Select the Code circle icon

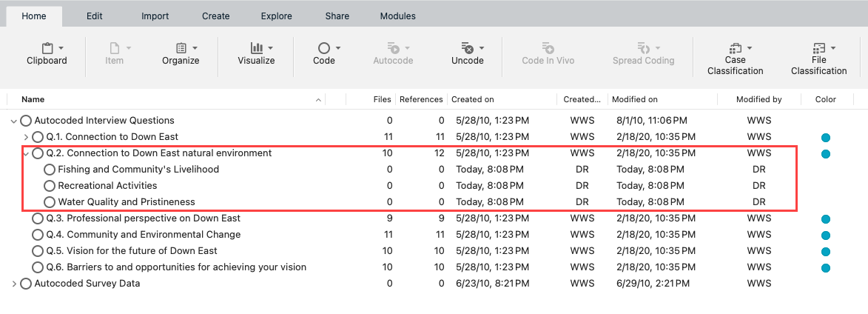324,48
